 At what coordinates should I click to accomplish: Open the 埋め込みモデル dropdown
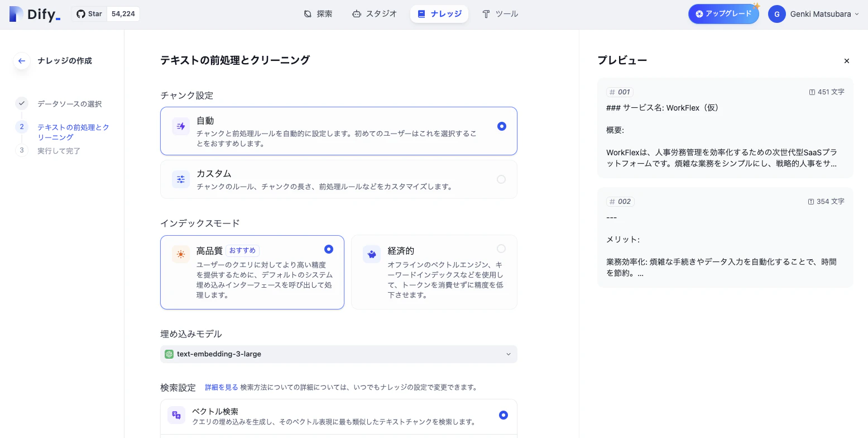pyautogui.click(x=339, y=354)
